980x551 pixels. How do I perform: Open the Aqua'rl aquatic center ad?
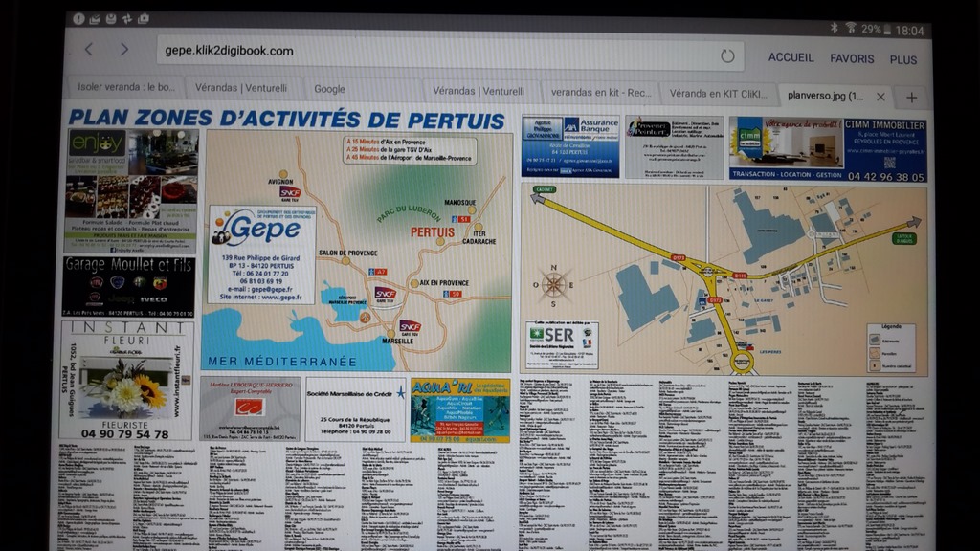[x=460, y=410]
